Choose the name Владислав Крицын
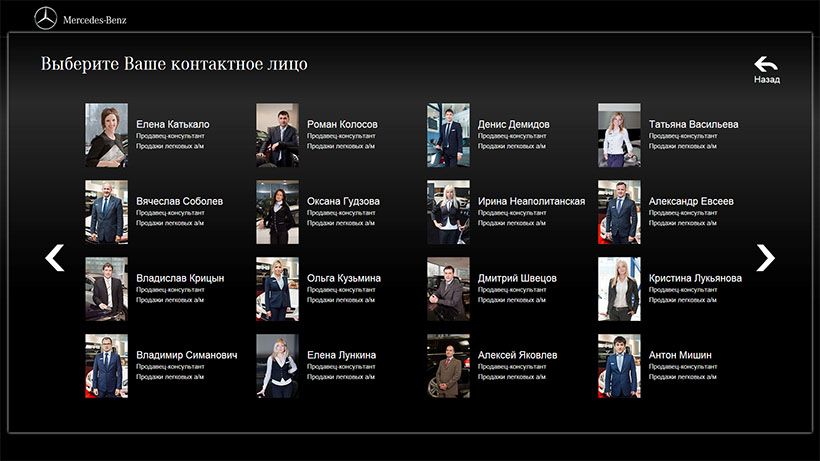The height and width of the screenshot is (461, 820). pos(180,278)
